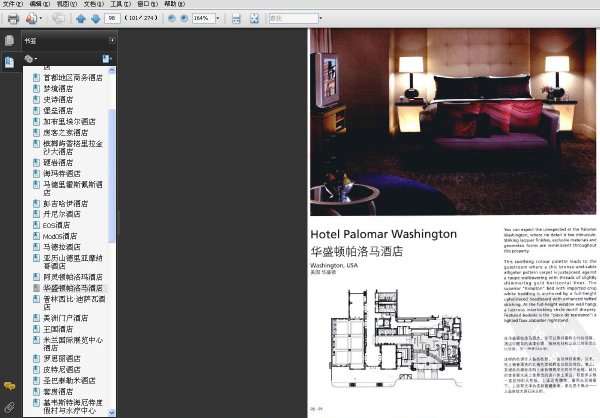Select bookmark Mod05酒店
The image size is (600, 418).
click(x=60, y=236)
